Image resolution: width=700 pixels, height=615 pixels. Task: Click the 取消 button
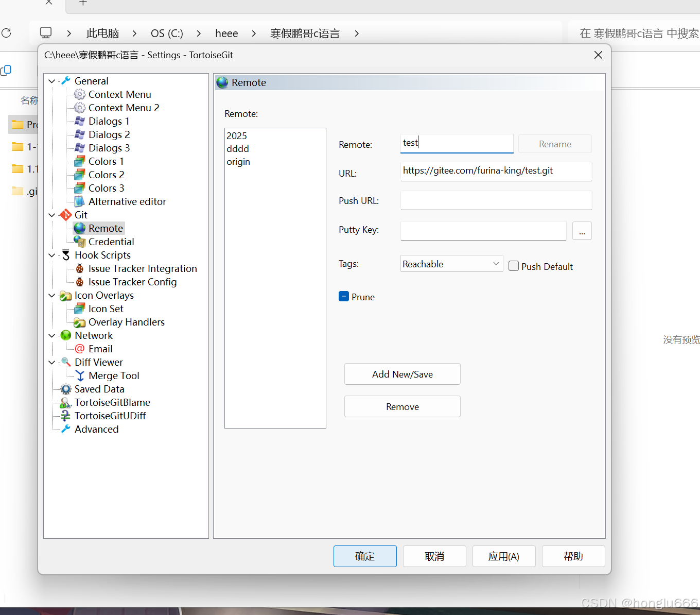[434, 556]
